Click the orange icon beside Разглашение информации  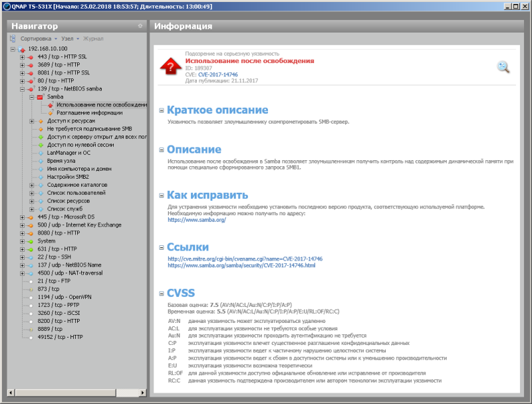point(51,113)
